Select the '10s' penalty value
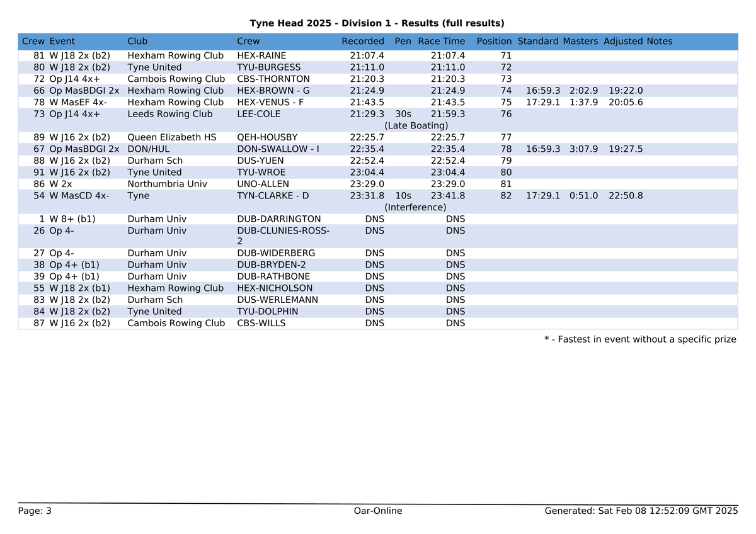This screenshot has width=756, height=534. (403, 196)
